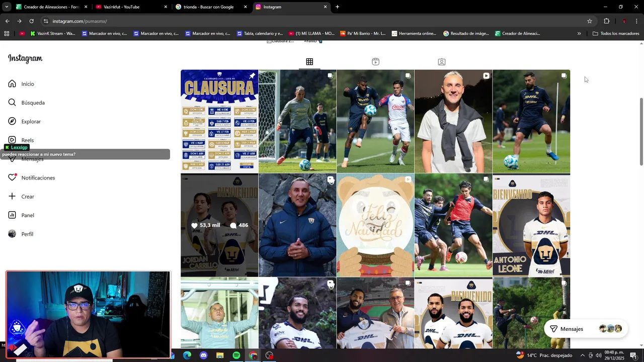Open Resultado de imágenes bookmark

[x=466, y=34]
